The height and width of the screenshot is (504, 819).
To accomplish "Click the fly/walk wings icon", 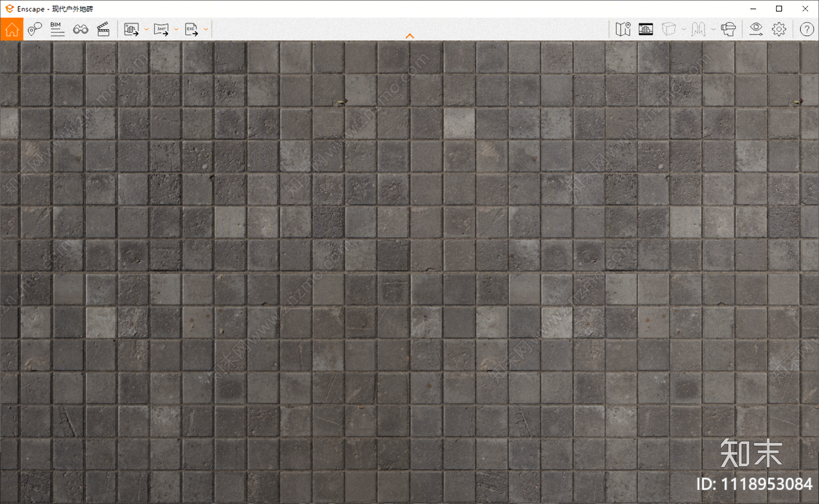I will [698, 29].
